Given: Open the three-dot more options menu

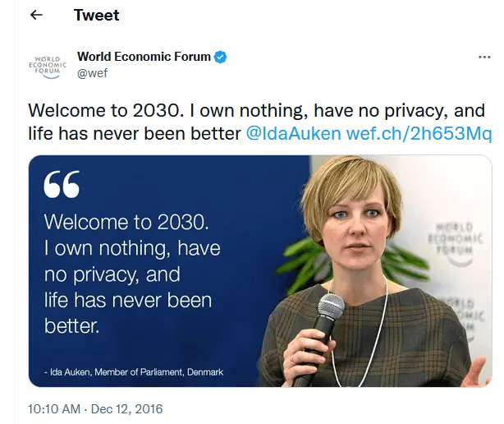Looking at the screenshot, I should [x=484, y=58].
